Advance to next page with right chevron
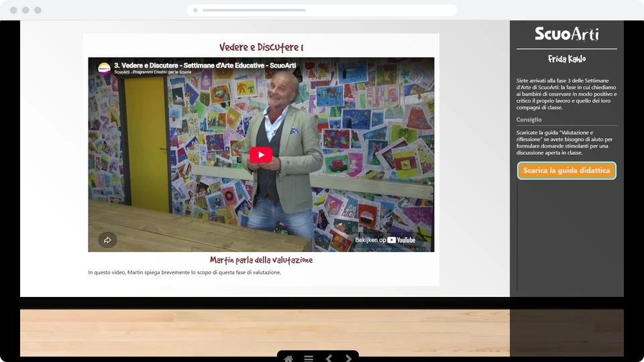Viewport: 644px width, 362px height. pyautogui.click(x=348, y=358)
